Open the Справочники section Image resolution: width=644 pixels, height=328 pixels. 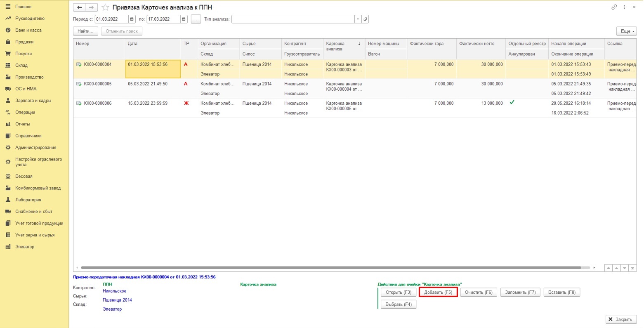pyautogui.click(x=28, y=136)
